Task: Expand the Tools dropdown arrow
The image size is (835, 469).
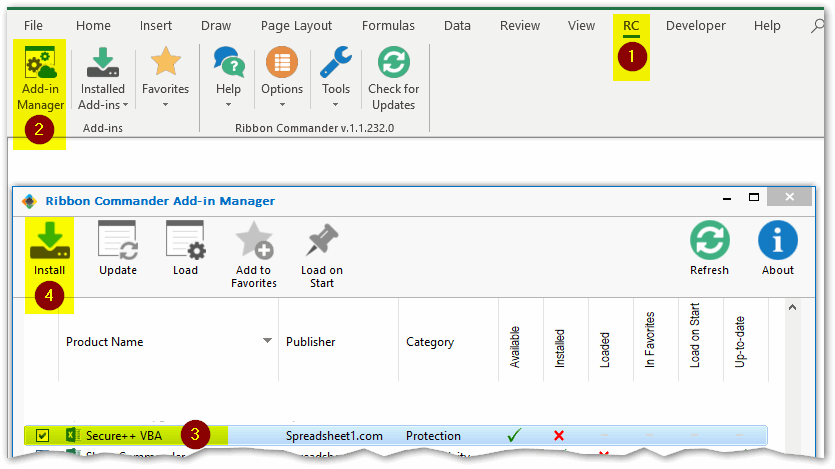Action: [335, 105]
